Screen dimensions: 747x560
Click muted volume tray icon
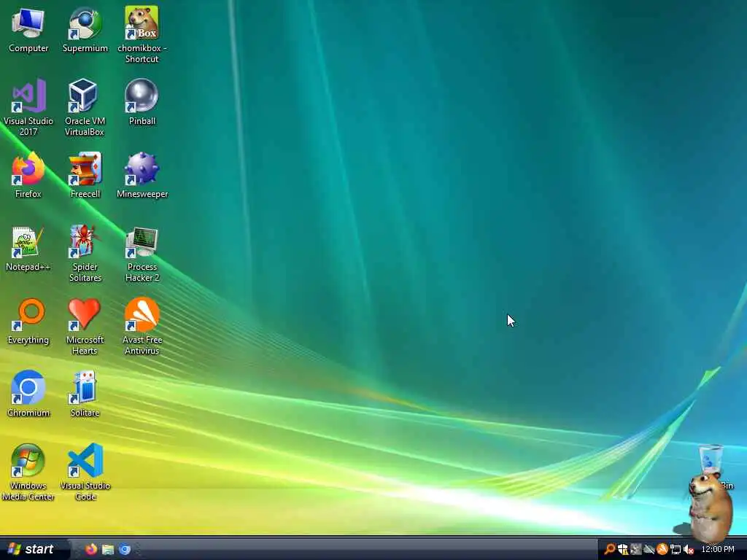pyautogui.click(x=689, y=550)
